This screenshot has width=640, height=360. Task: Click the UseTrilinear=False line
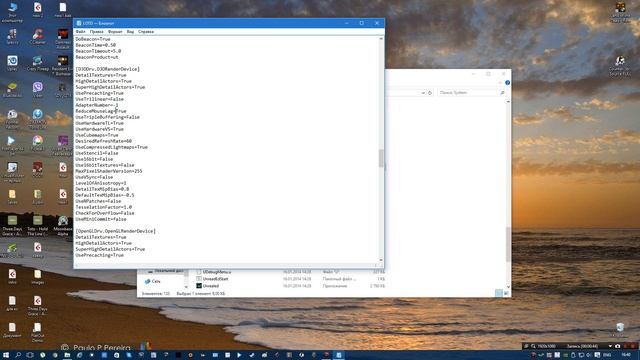(100, 99)
